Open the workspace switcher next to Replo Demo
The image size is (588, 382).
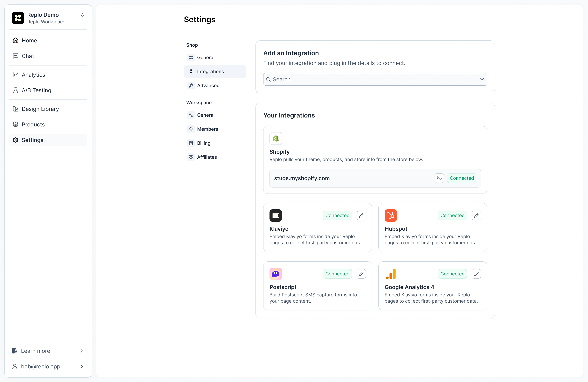[82, 15]
